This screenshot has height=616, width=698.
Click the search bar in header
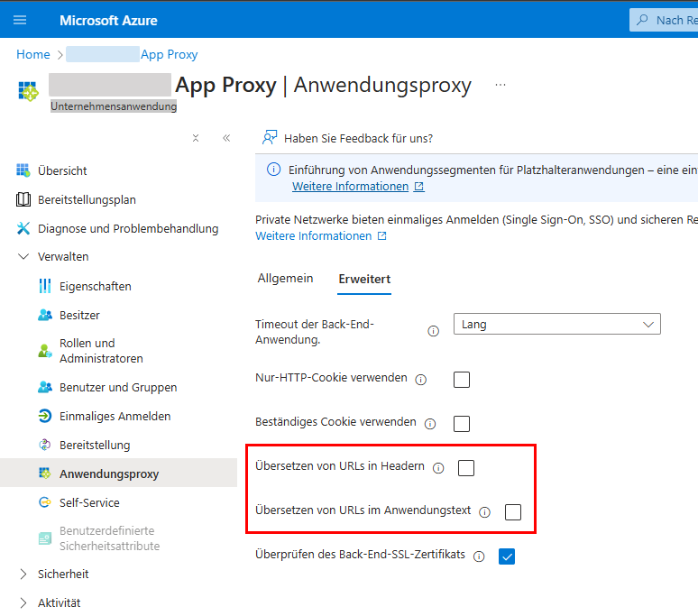(x=664, y=20)
